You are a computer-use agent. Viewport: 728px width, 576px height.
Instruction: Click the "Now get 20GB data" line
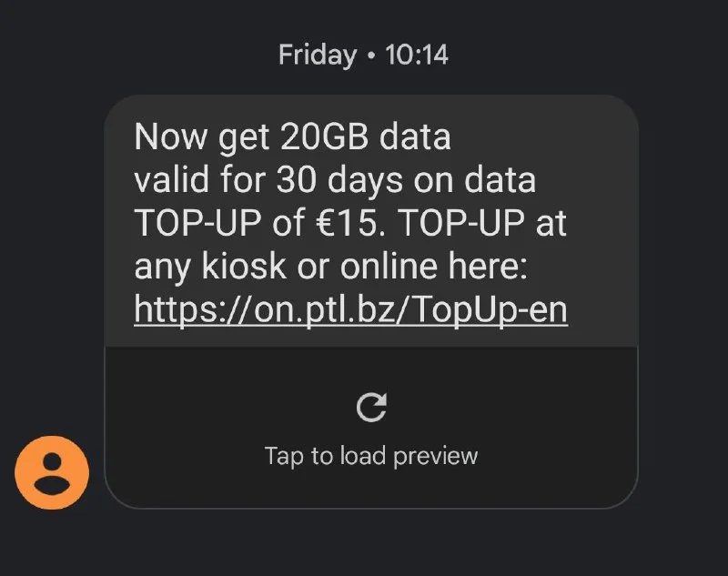pos(292,137)
